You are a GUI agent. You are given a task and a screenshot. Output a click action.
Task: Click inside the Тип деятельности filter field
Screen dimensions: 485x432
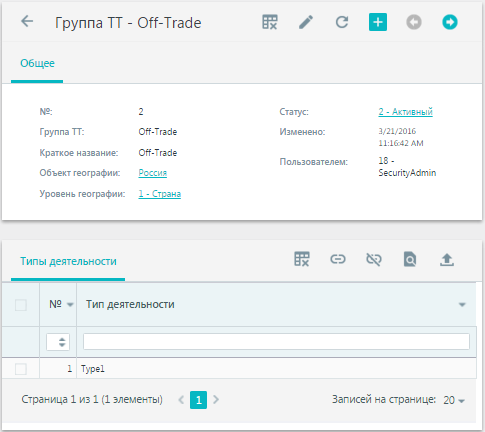(x=276, y=342)
